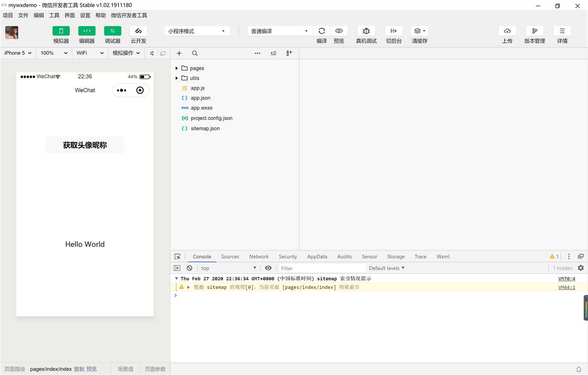The image size is (588, 375).
Task: Click the clear console icon
Action: [190, 268]
